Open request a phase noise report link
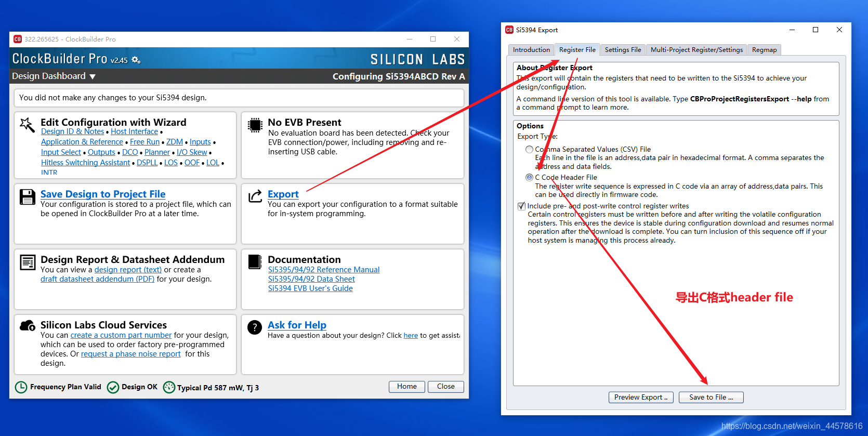The width and height of the screenshot is (868, 436). click(x=130, y=354)
